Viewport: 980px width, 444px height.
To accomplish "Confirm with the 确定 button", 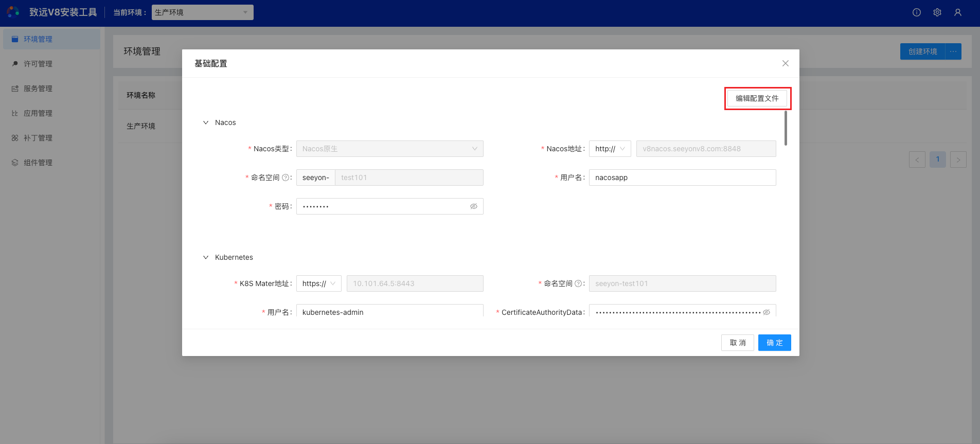I will 774,343.
